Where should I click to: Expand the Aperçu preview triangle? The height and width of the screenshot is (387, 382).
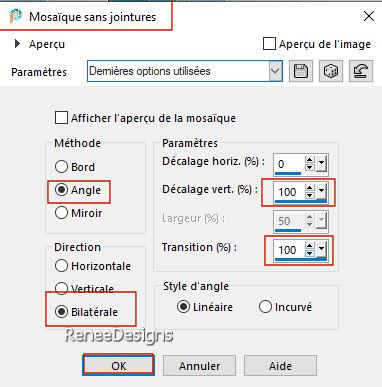pyautogui.click(x=17, y=44)
